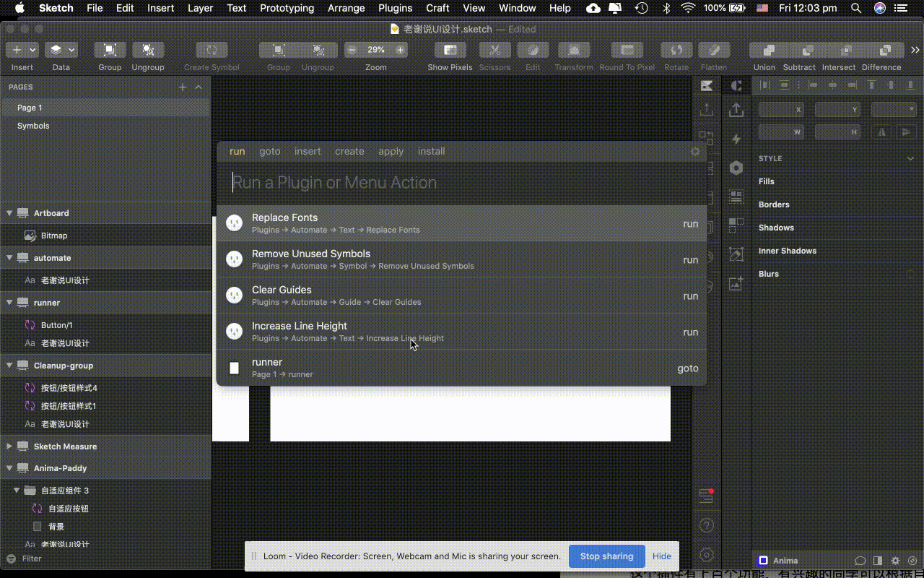Toggle flip horizontal in the inspector
924x578 pixels.
(881, 131)
